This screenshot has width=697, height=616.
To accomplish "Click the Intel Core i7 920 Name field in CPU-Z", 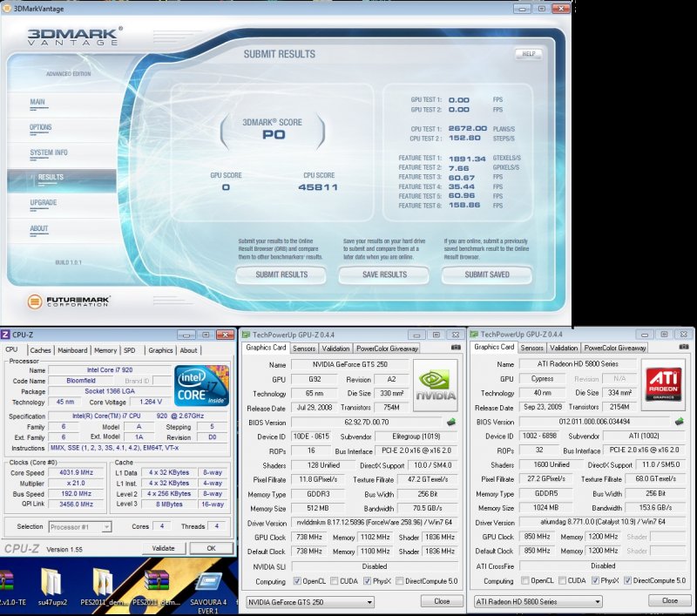I will pos(110,369).
